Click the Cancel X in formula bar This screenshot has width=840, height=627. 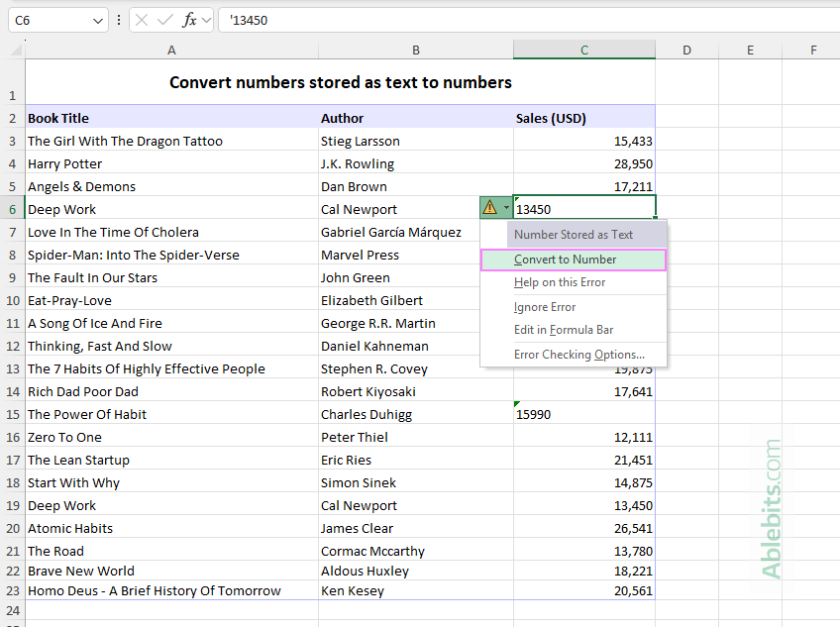[142, 21]
